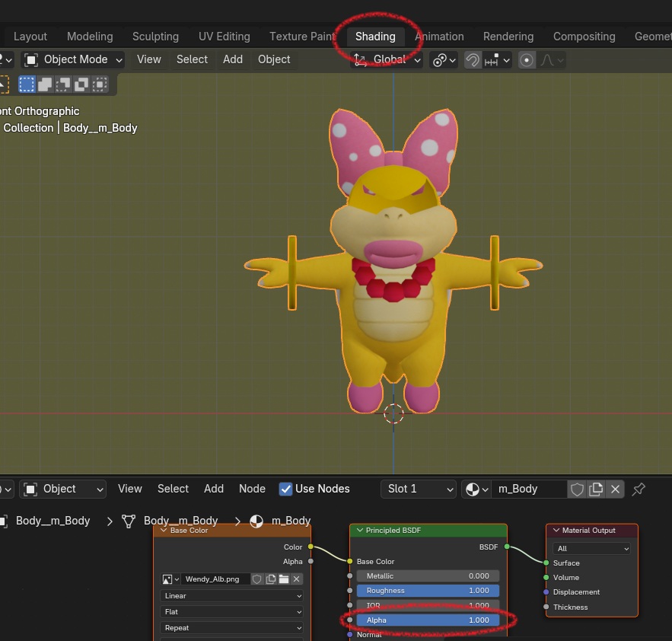Pin the node editor with the pin icon
This screenshot has width=672, height=641.
click(x=639, y=489)
